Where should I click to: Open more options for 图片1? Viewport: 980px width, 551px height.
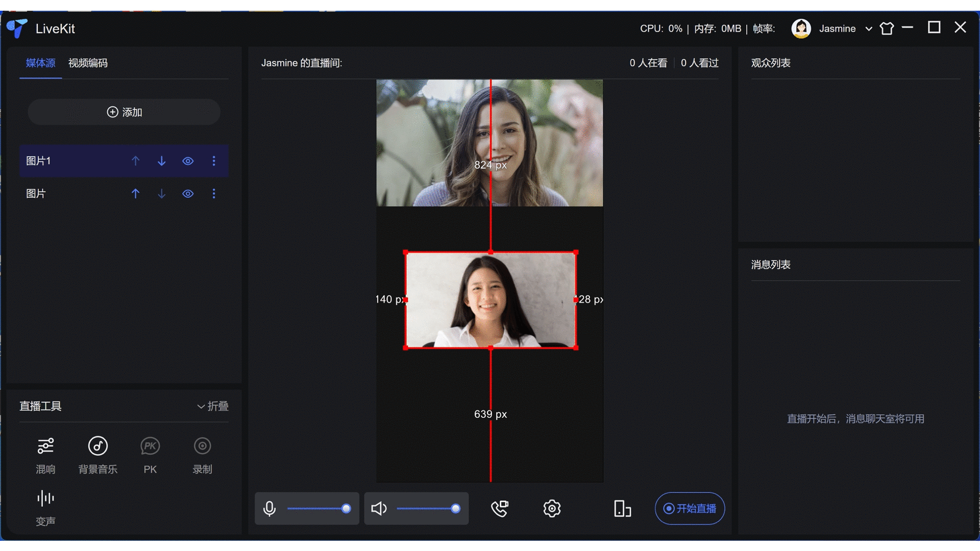(x=214, y=161)
